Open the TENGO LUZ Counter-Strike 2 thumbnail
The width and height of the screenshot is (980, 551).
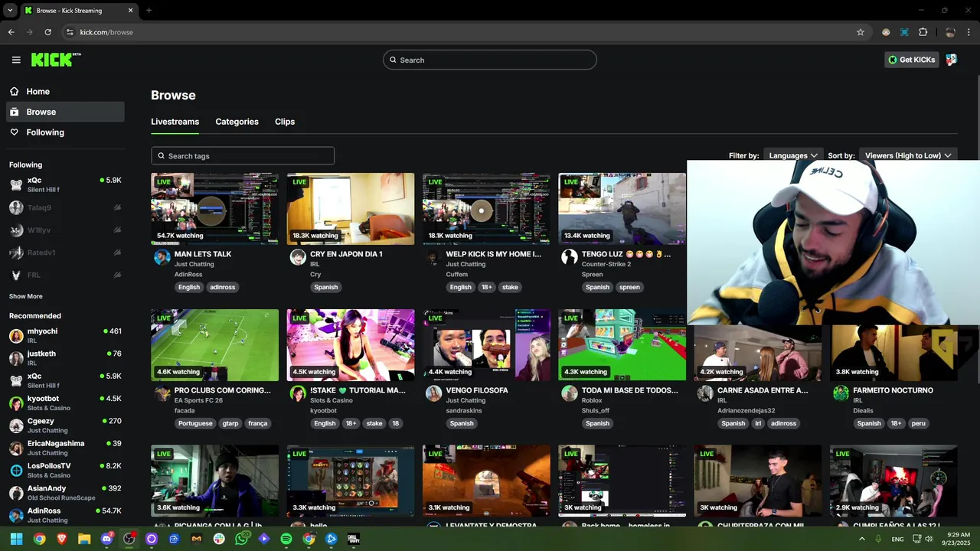[x=622, y=208]
